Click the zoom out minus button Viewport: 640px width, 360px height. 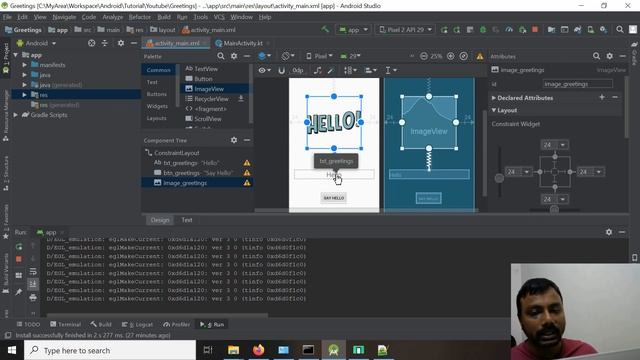pyautogui.click(x=424, y=56)
